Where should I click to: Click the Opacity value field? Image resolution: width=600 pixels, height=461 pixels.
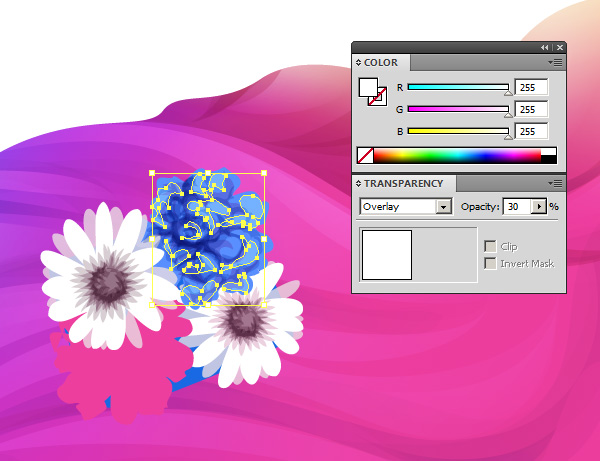pos(515,206)
